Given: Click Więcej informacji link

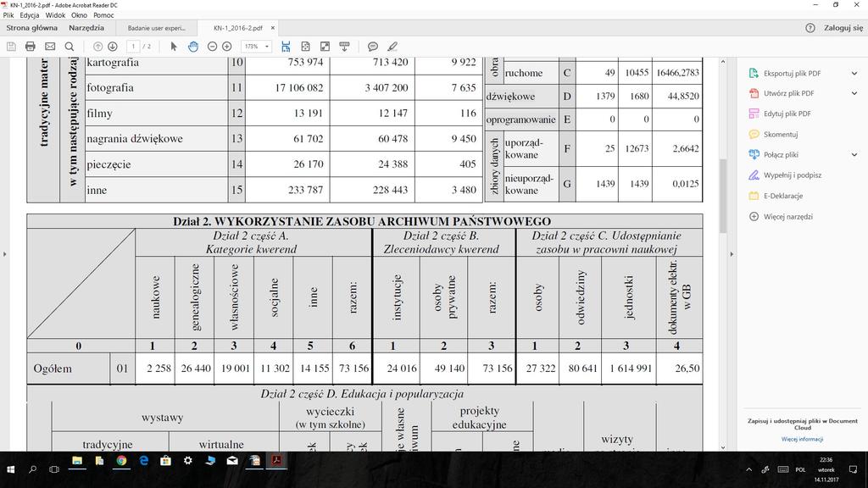Looking at the screenshot, I should 802,440.
